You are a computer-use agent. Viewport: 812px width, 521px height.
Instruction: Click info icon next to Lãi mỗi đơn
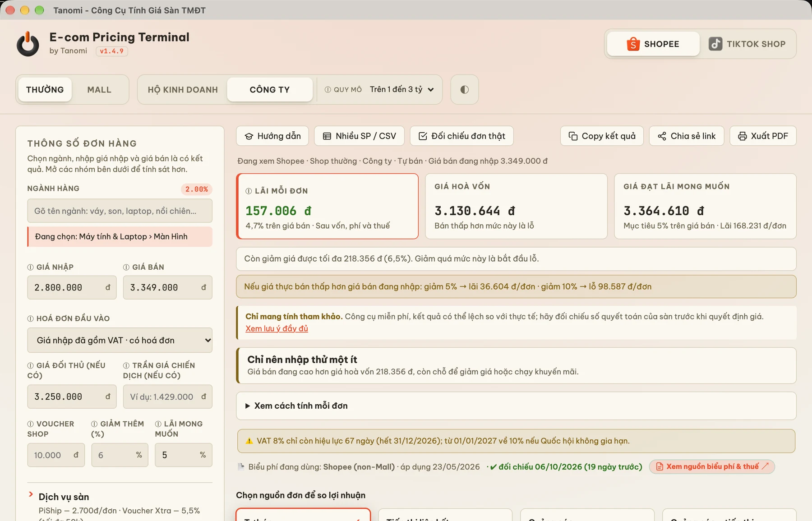(249, 191)
